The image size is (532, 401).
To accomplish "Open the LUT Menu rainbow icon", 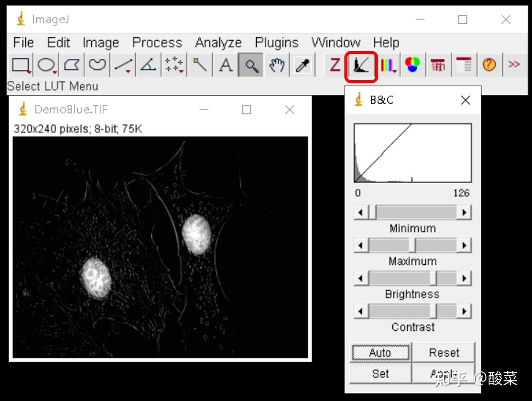I will [388, 65].
